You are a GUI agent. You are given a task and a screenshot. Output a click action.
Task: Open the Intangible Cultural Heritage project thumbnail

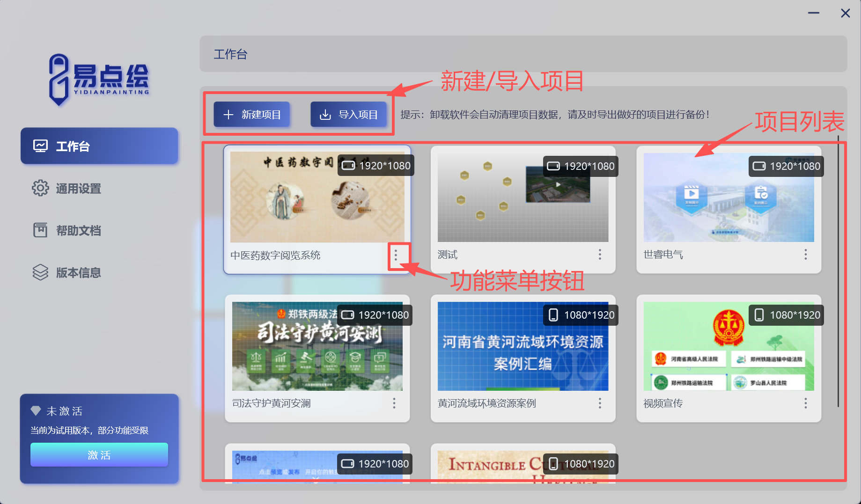(523, 467)
